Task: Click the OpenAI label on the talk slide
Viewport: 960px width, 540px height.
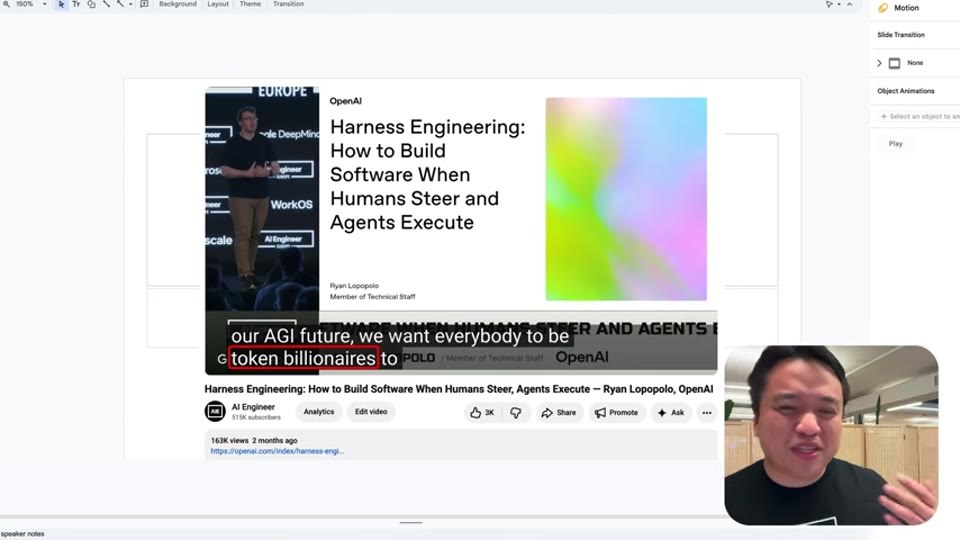Action: [345, 101]
